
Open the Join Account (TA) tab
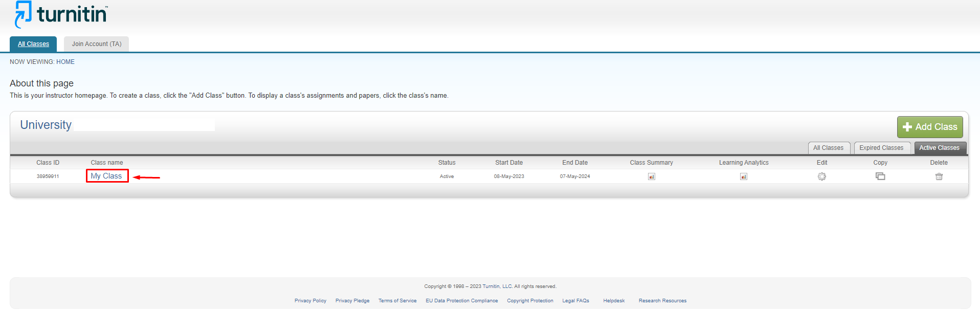tap(97, 44)
